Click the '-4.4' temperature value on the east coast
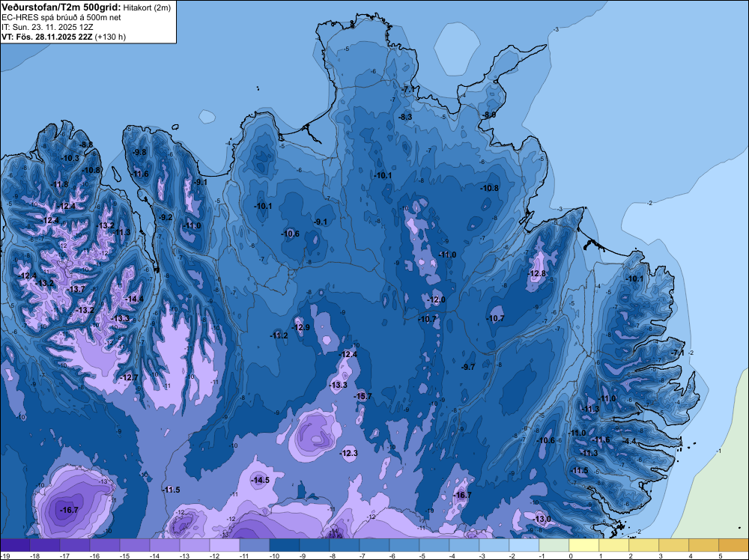The width and height of the screenshot is (749, 560). tap(630, 441)
